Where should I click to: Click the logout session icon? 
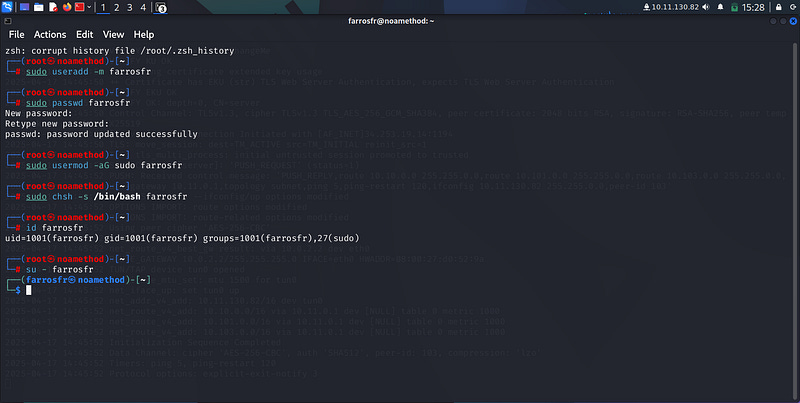(x=792, y=7)
